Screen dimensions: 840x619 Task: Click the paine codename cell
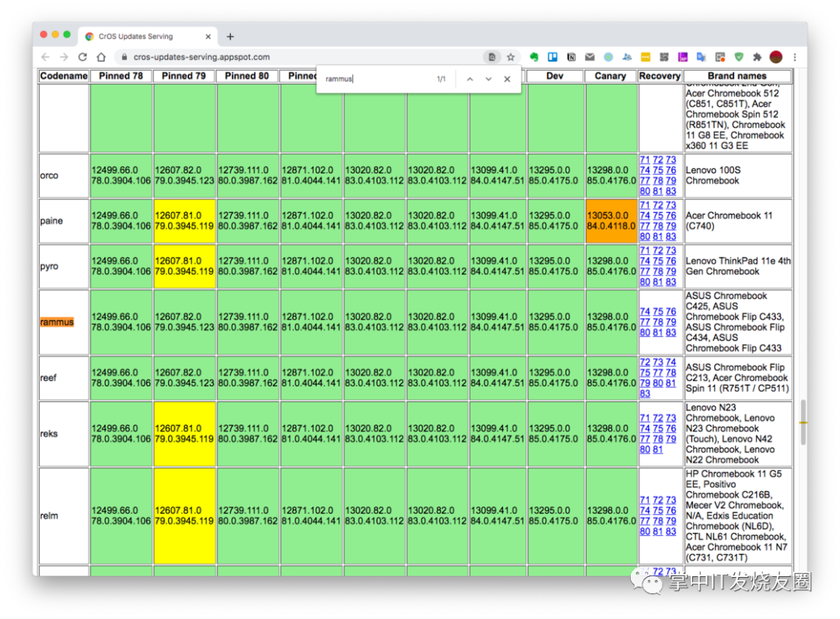tap(64, 221)
